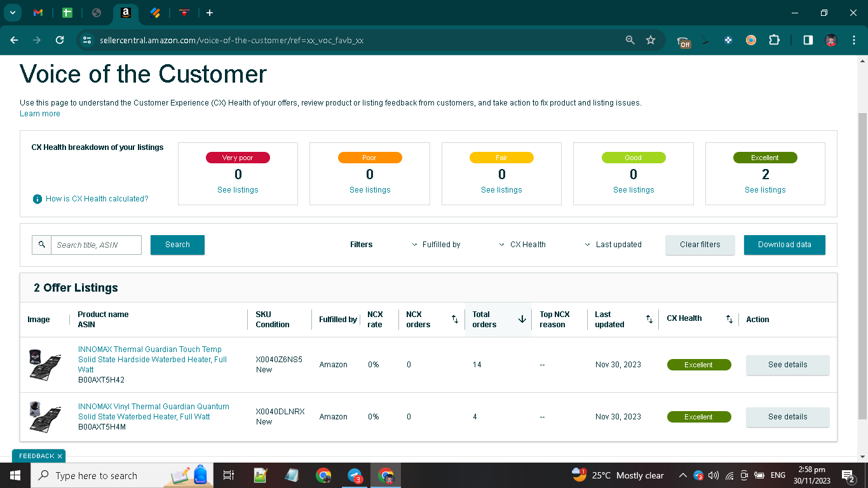Viewport: 868px width, 488px height.
Task: Click the sellercentral.amazon.com URL address bar
Action: 231,40
